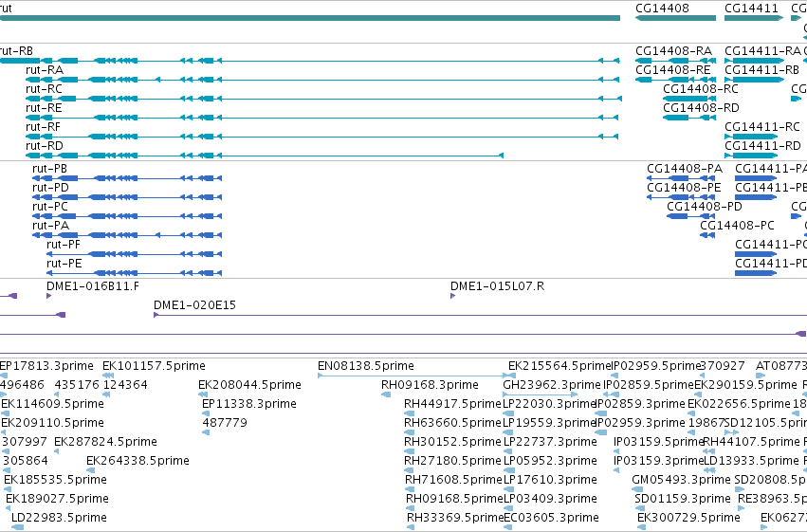Select the rut-PA protein feature

(x=127, y=235)
